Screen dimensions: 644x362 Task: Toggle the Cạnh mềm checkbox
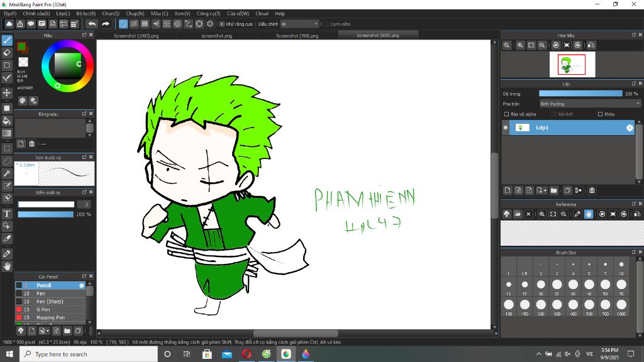[x=326, y=25]
